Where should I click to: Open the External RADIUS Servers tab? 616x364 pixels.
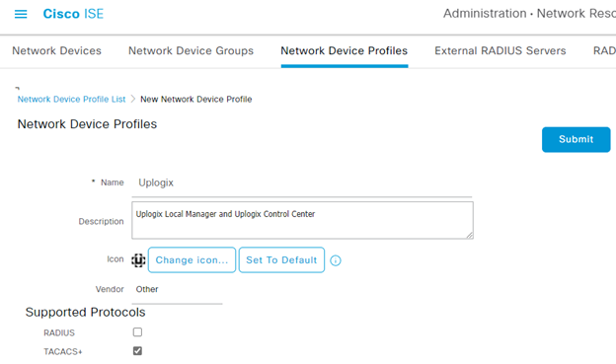(x=500, y=50)
